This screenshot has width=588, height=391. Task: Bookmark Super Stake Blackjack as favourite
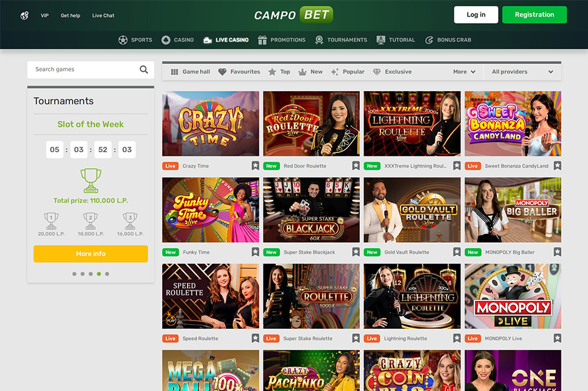click(356, 252)
